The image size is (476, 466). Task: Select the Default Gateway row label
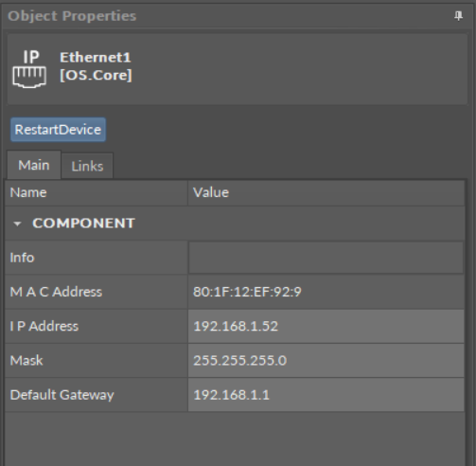coord(62,395)
